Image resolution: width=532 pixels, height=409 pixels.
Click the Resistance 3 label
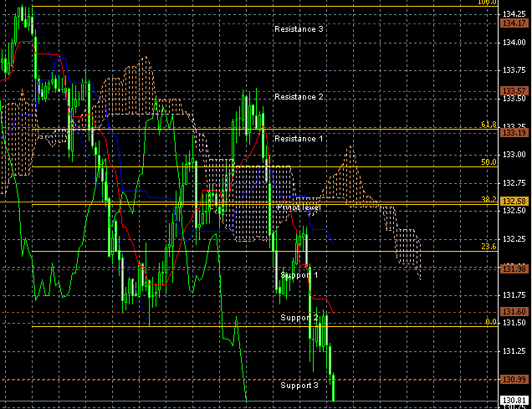[x=299, y=29]
